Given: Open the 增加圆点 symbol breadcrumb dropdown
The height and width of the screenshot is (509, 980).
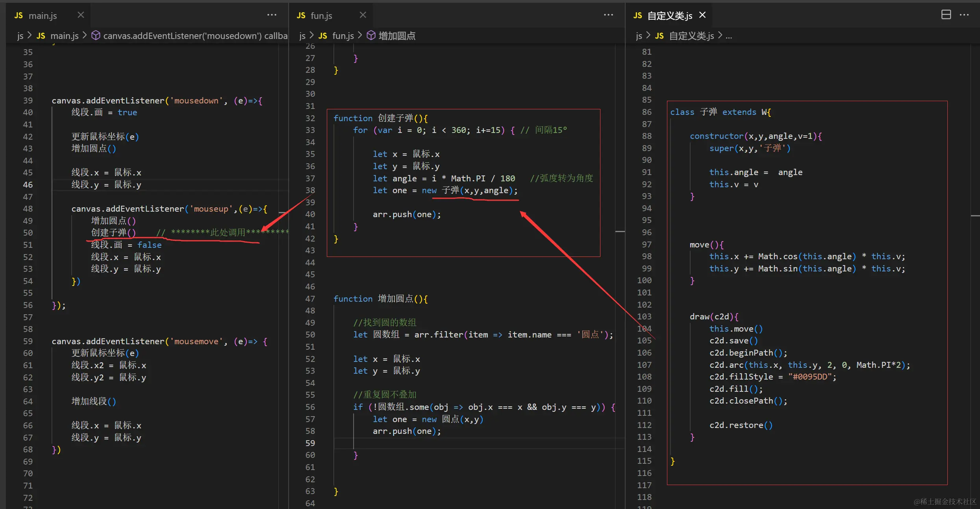Looking at the screenshot, I should 396,36.
